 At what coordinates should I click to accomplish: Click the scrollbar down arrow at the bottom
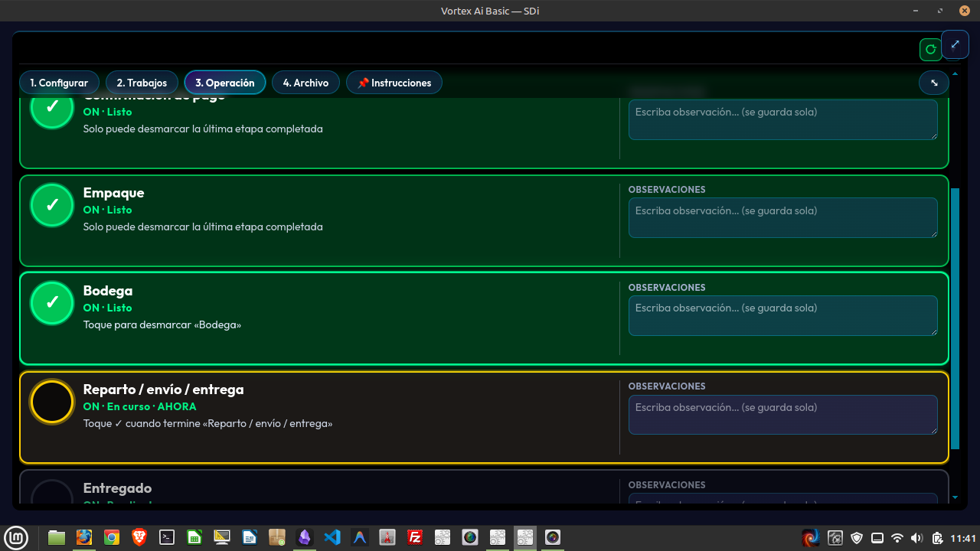tap(955, 497)
